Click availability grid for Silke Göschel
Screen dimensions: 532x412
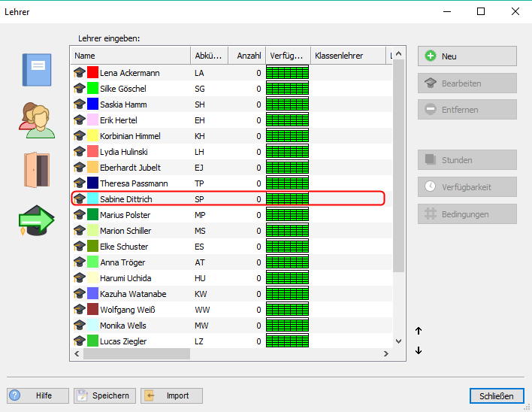tap(287, 88)
